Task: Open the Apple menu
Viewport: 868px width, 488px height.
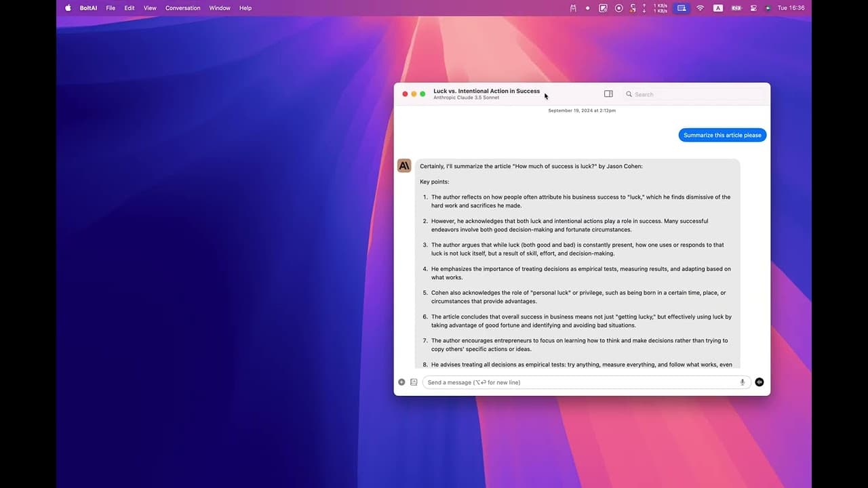Action: [x=68, y=8]
